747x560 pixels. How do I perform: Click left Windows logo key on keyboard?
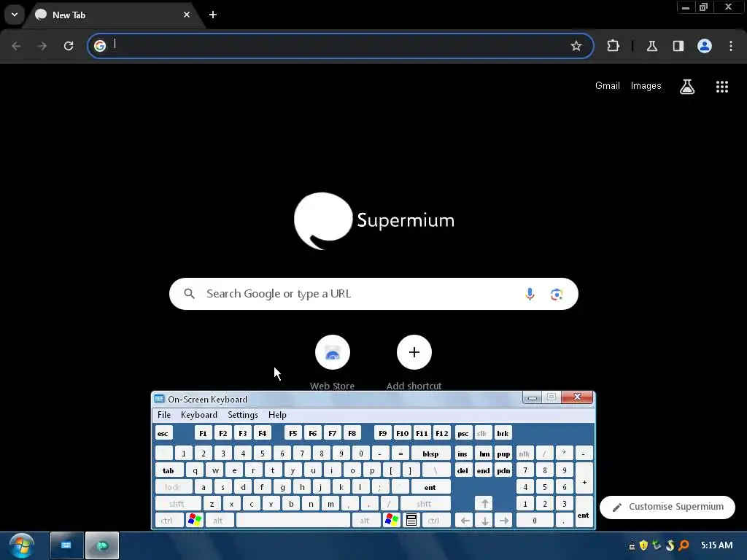[x=195, y=520]
